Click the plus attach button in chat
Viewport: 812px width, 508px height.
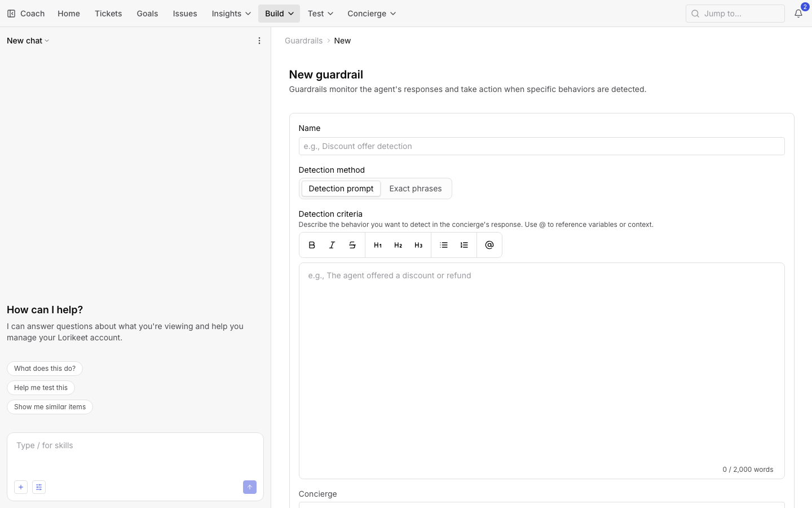(x=21, y=487)
